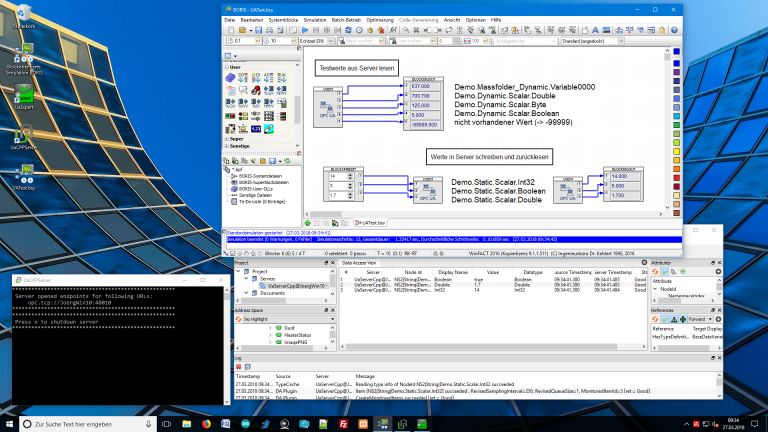
Task: Click the New document icon in BORIS toolbar
Action: tap(231, 30)
